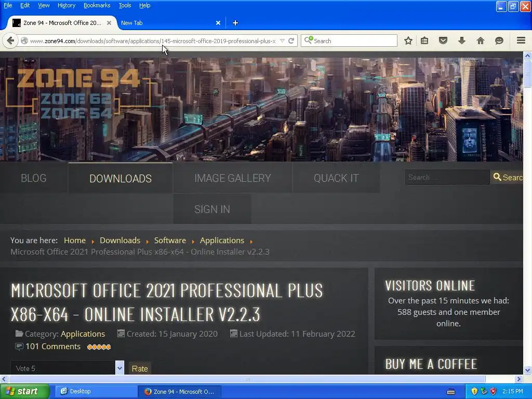Click Applications breadcrumb link
The width and height of the screenshot is (532, 399).
point(222,240)
